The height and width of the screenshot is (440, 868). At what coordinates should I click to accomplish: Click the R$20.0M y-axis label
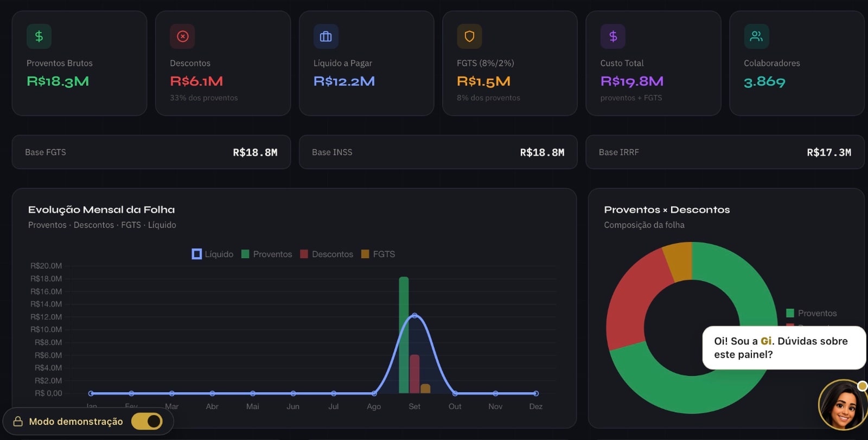click(x=46, y=266)
